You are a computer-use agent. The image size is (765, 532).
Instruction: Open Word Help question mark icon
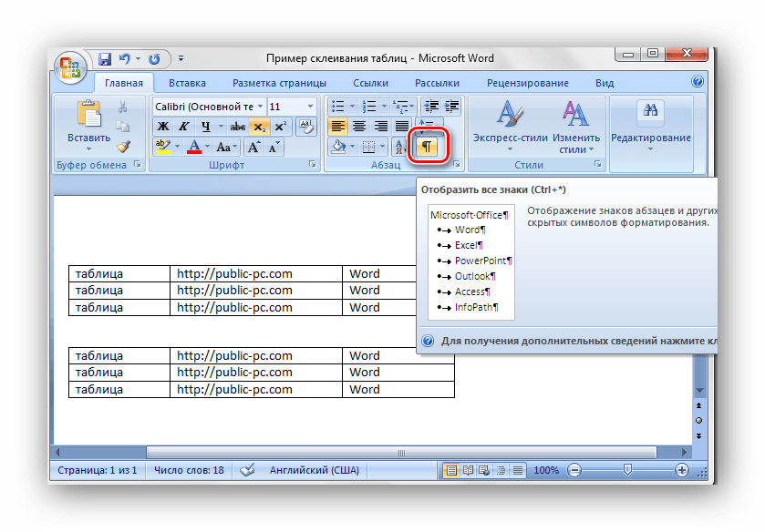(698, 82)
